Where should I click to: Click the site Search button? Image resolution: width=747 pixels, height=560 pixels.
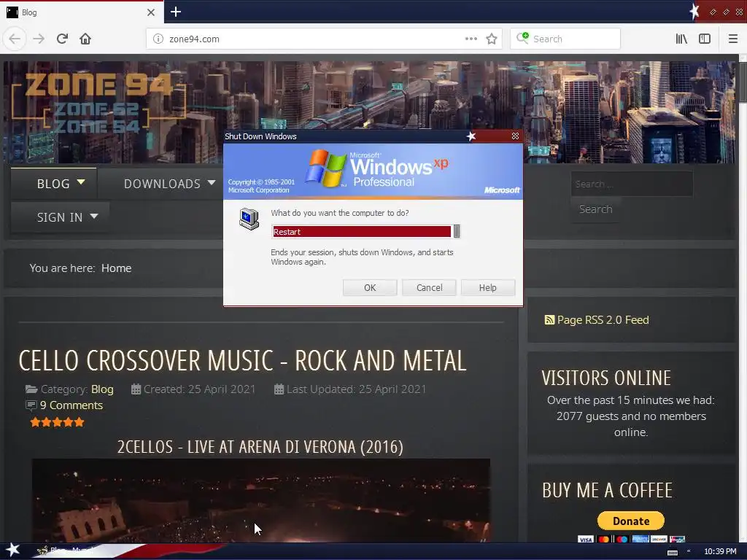click(x=595, y=209)
